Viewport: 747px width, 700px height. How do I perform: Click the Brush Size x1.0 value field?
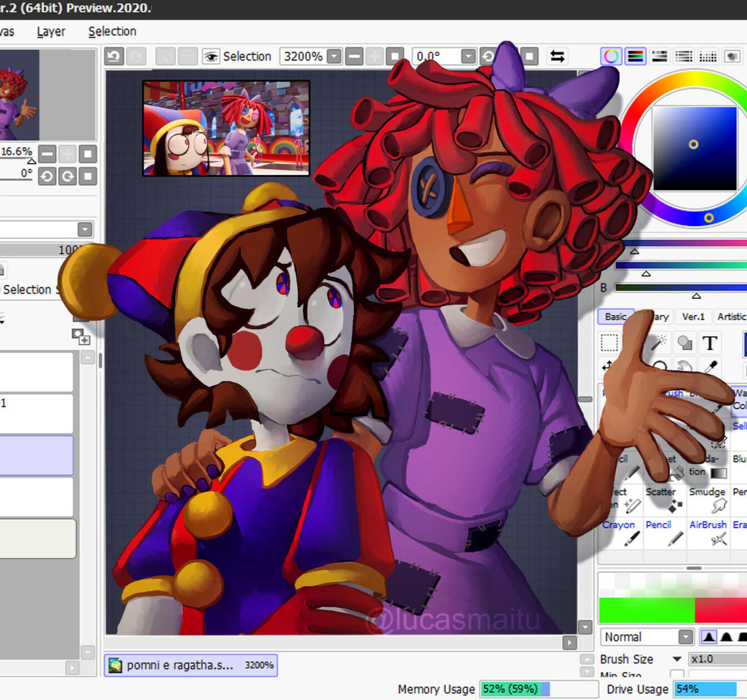click(x=718, y=659)
